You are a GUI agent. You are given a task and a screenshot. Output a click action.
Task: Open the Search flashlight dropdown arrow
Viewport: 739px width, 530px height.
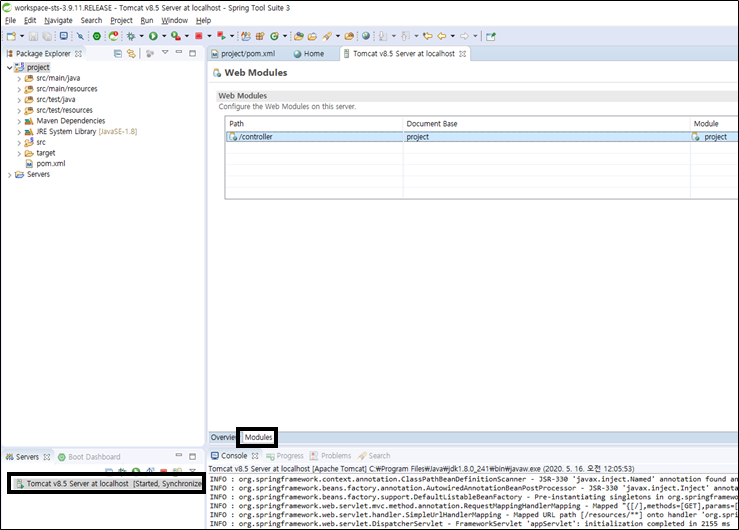338,36
